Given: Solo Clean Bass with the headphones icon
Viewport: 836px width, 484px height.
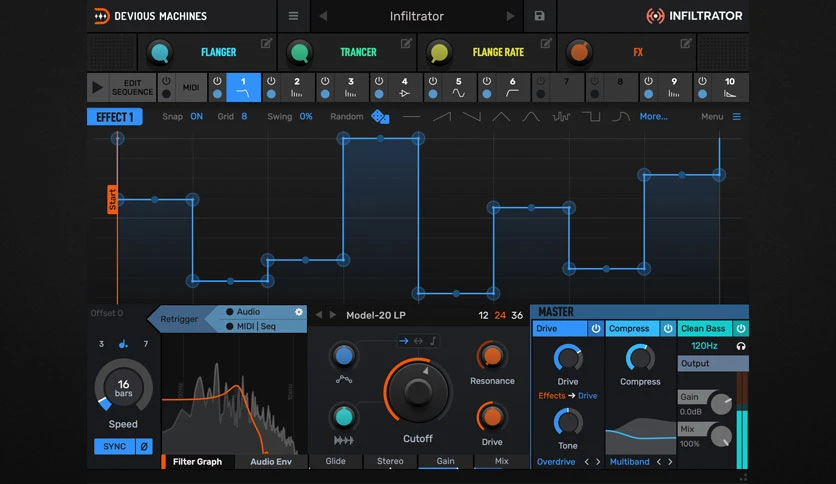Looking at the screenshot, I should point(741,346).
